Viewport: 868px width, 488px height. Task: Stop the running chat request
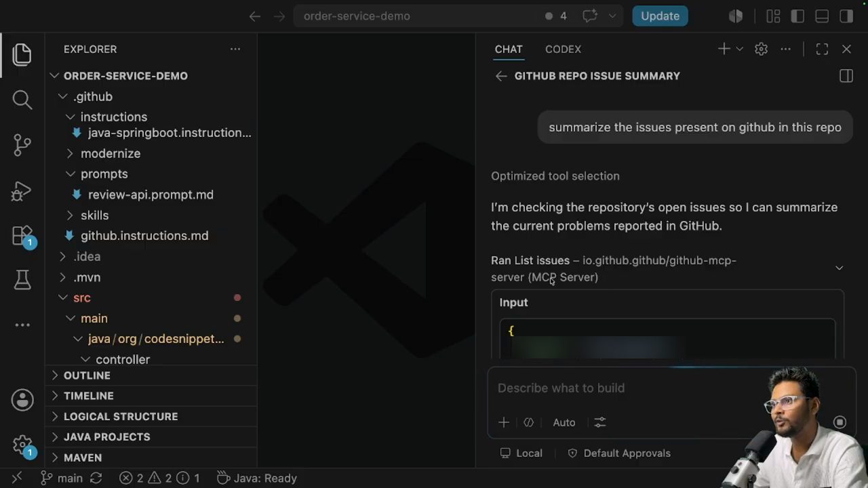840,422
